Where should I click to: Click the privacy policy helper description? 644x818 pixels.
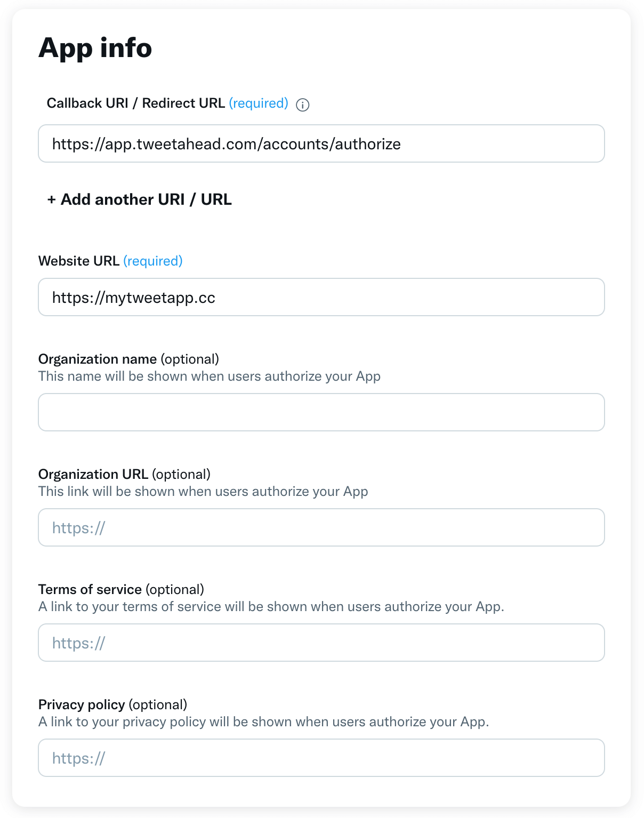[263, 722]
